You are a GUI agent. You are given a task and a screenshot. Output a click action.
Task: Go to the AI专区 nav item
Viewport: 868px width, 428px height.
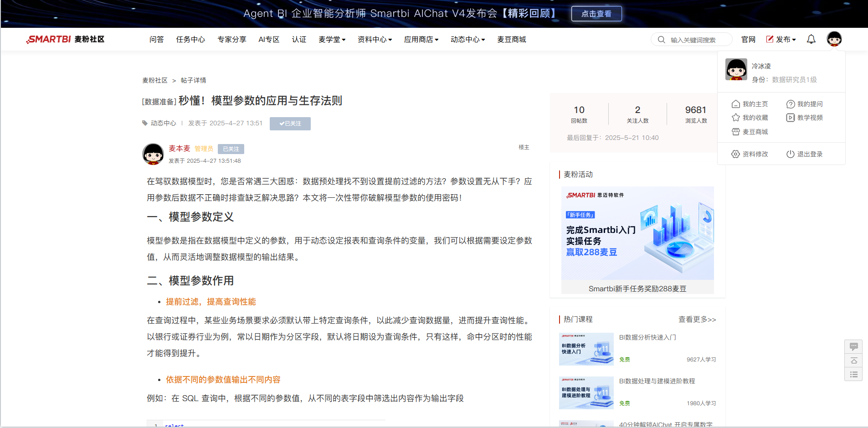(269, 40)
